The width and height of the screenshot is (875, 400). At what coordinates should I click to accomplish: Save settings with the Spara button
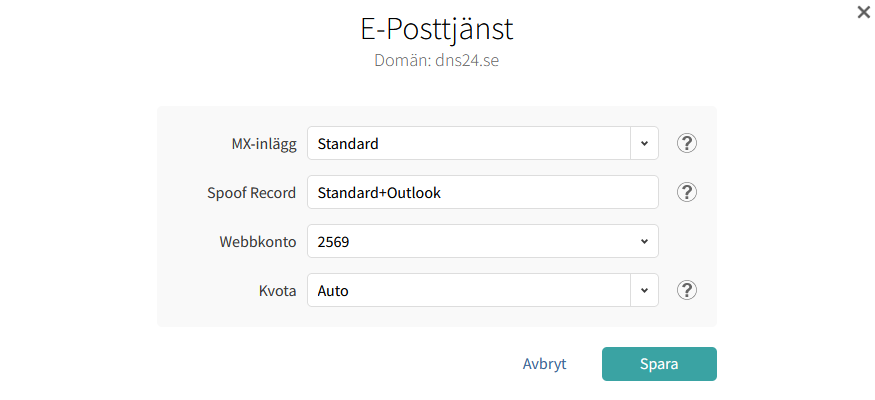pyautogui.click(x=659, y=364)
